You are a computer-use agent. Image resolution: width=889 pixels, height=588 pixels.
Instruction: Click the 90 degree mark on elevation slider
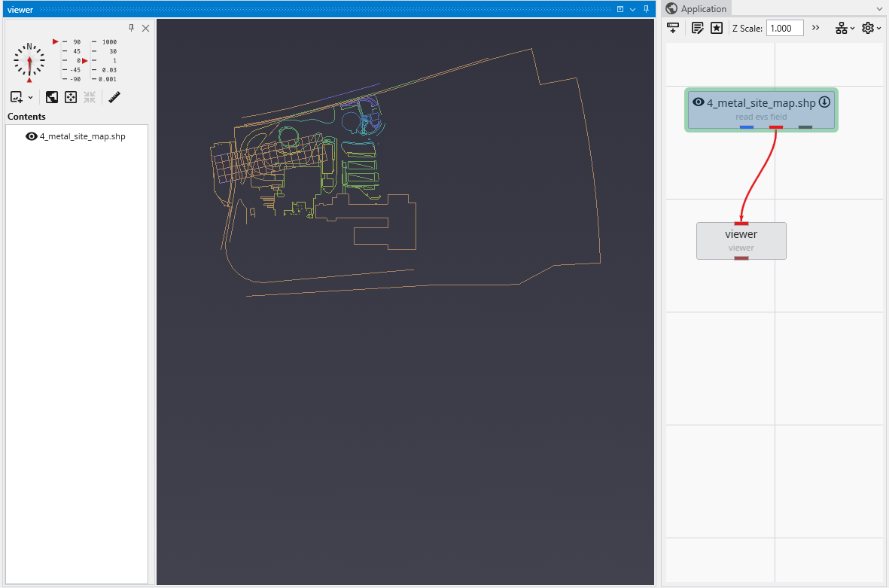(x=76, y=42)
